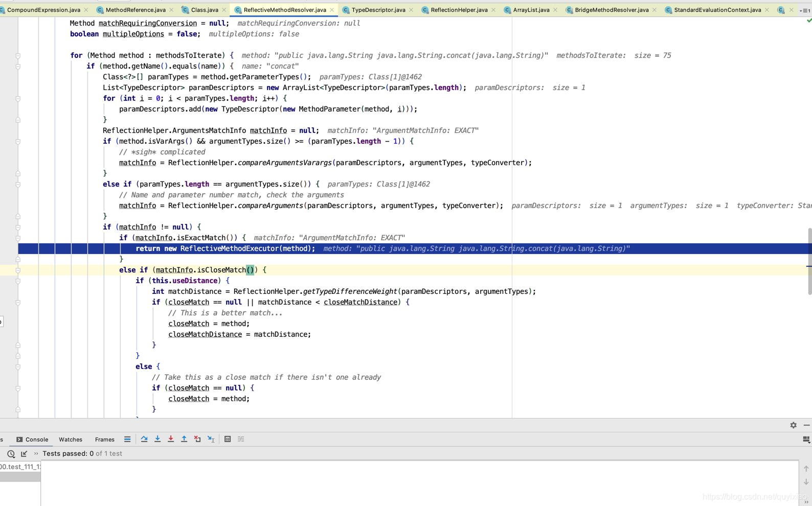Show hidden editor tabs dropdown
812x506 pixels.
coord(805,10)
